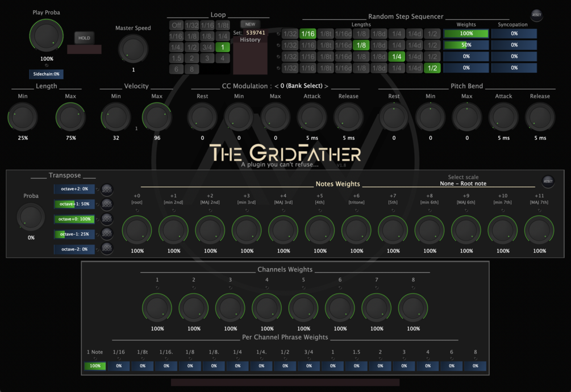Choose Loop length 1.5

pyautogui.click(x=177, y=58)
